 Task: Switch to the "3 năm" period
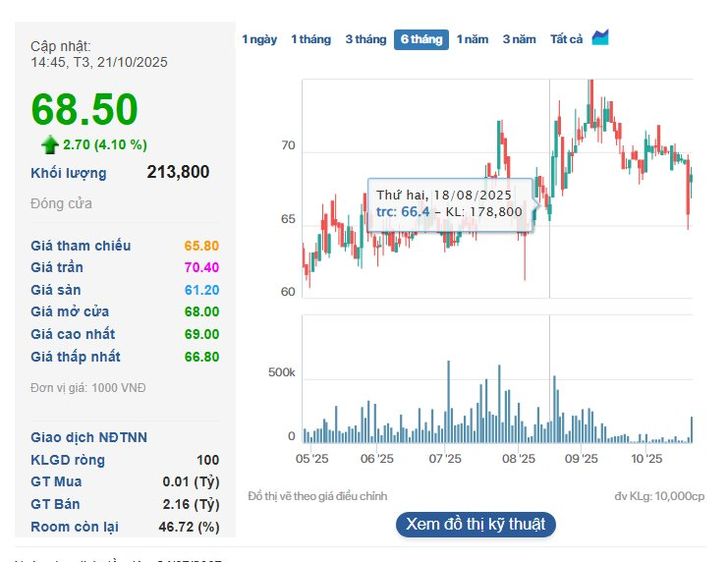tap(520, 39)
